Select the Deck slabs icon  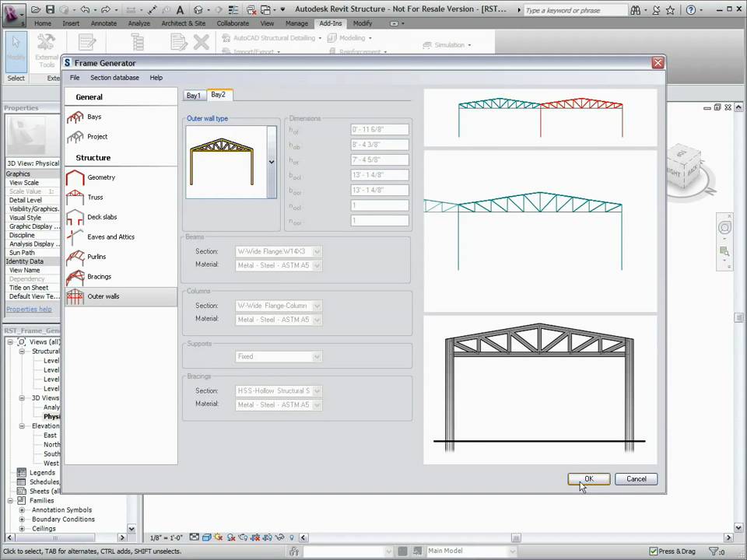pyautogui.click(x=75, y=217)
